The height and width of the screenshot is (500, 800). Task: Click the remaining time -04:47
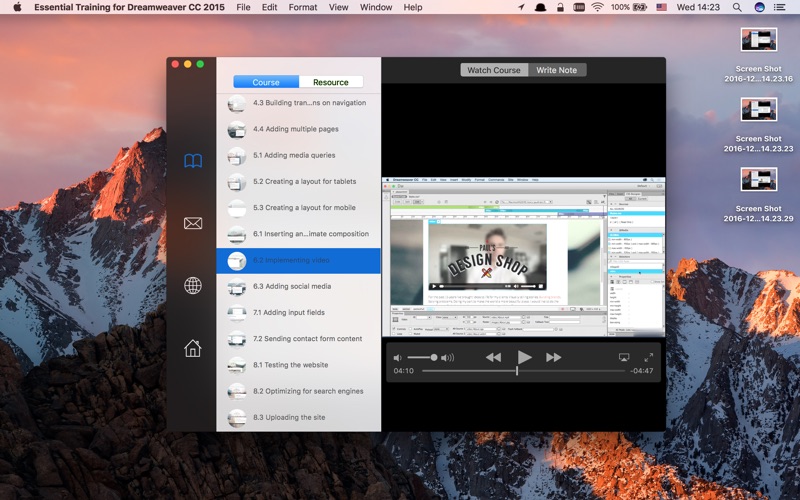tap(641, 370)
